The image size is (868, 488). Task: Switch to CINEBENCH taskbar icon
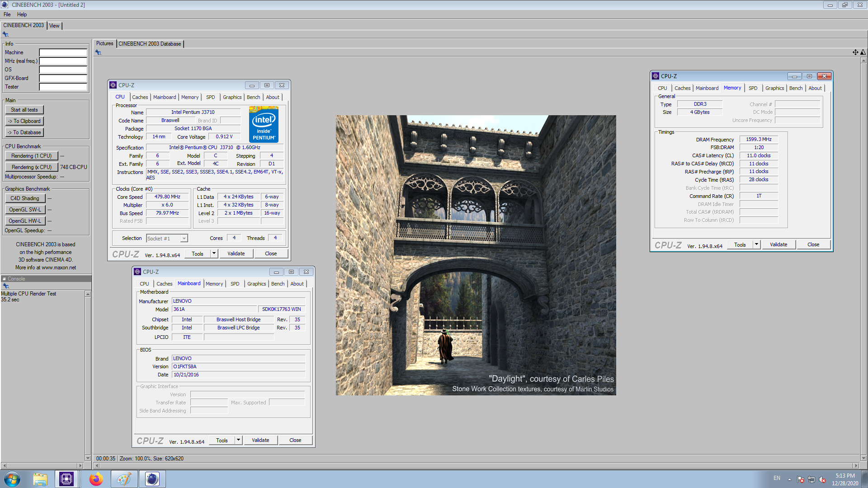[x=152, y=479]
